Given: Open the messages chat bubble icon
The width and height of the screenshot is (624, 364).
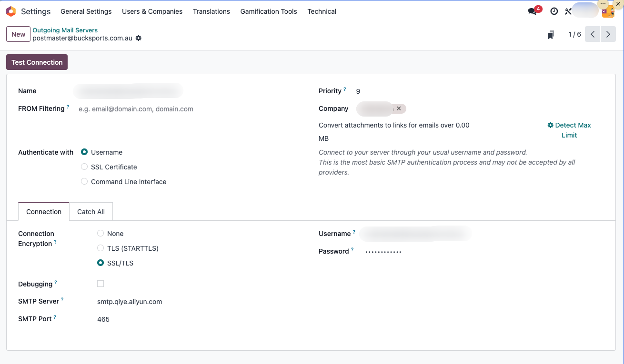Looking at the screenshot, I should [533, 11].
